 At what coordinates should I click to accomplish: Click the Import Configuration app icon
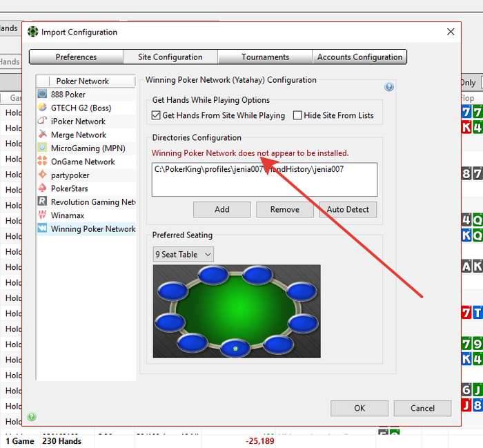tap(32, 32)
